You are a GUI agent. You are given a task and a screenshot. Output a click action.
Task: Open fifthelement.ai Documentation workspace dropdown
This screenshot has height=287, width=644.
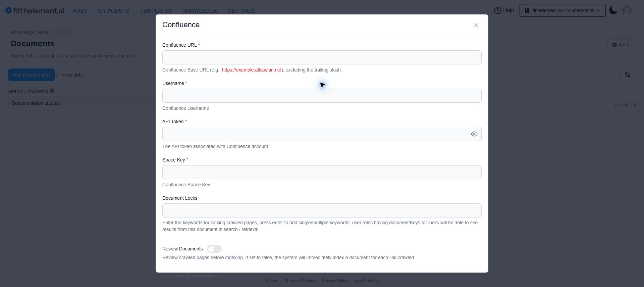562,10
